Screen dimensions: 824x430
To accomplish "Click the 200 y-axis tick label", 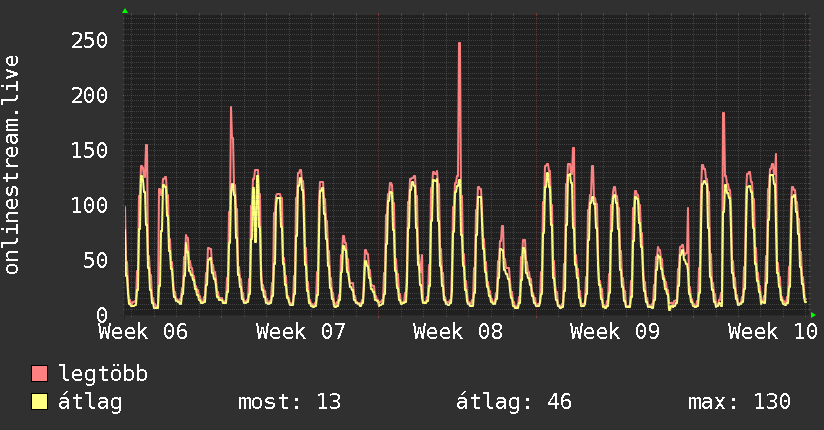I will [x=89, y=95].
